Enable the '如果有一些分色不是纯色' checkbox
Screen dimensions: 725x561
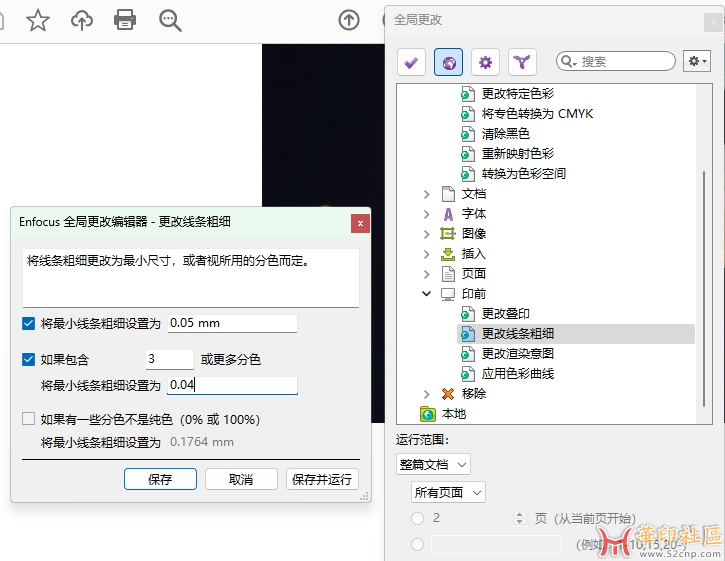click(x=28, y=419)
